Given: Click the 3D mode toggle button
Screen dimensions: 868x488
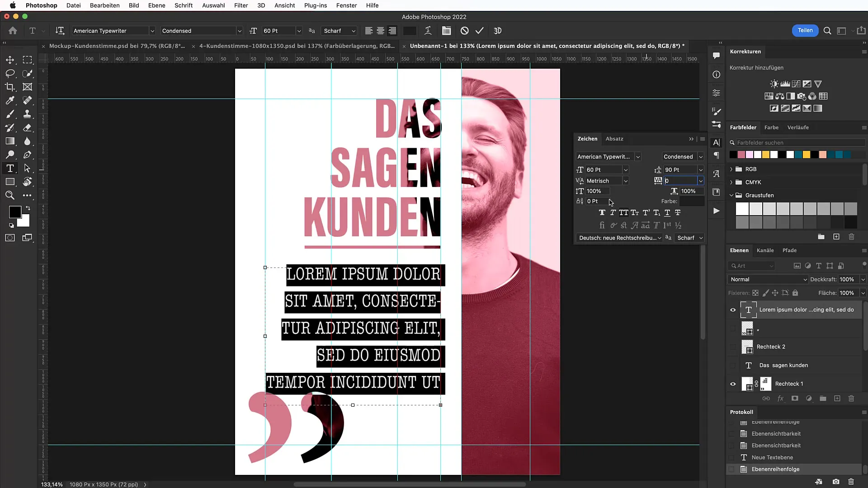Looking at the screenshot, I should (498, 30).
